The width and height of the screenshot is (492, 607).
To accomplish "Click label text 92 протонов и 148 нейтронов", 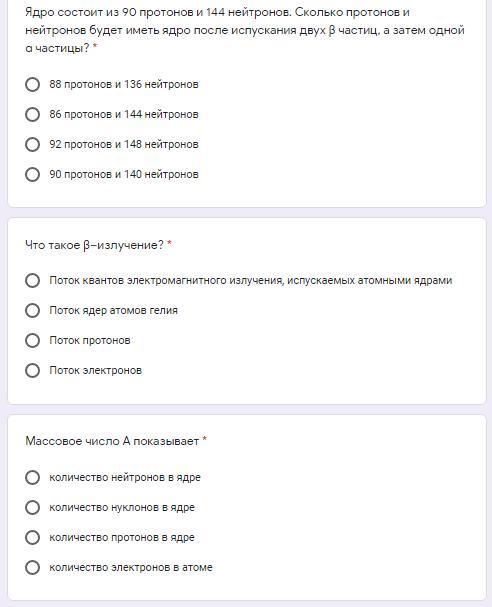I will [124, 144].
